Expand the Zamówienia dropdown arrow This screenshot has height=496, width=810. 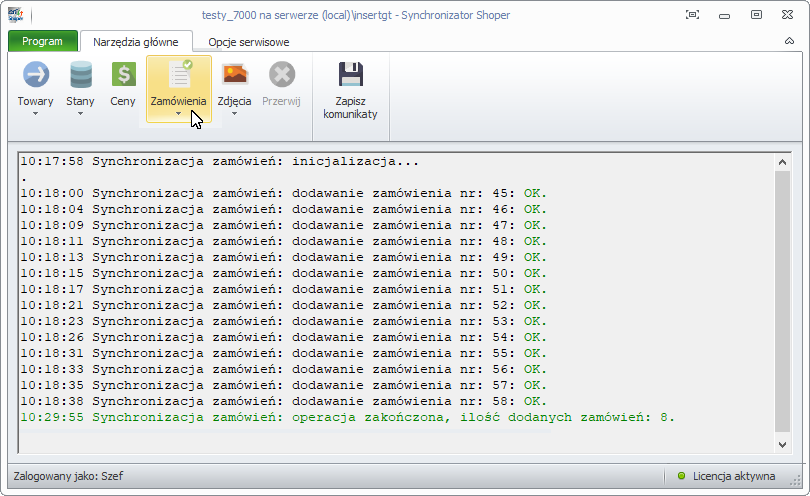[178, 114]
